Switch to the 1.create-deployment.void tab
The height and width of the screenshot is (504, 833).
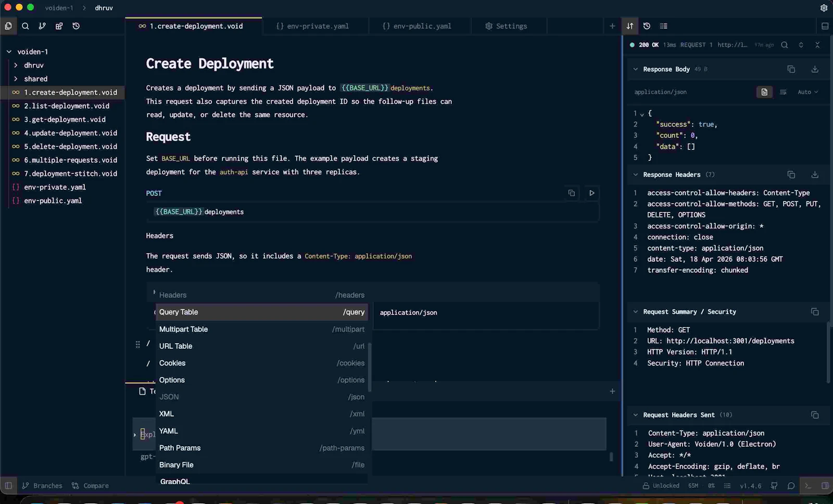tap(194, 26)
